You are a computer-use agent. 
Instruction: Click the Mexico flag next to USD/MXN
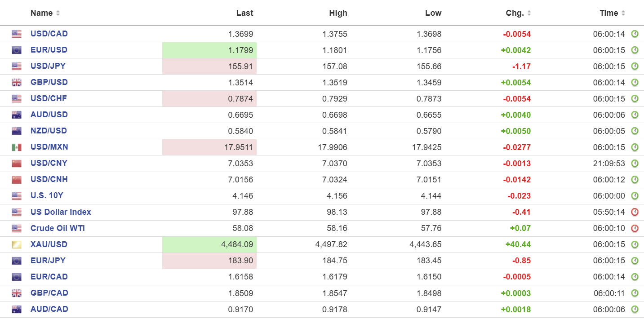[x=17, y=147]
